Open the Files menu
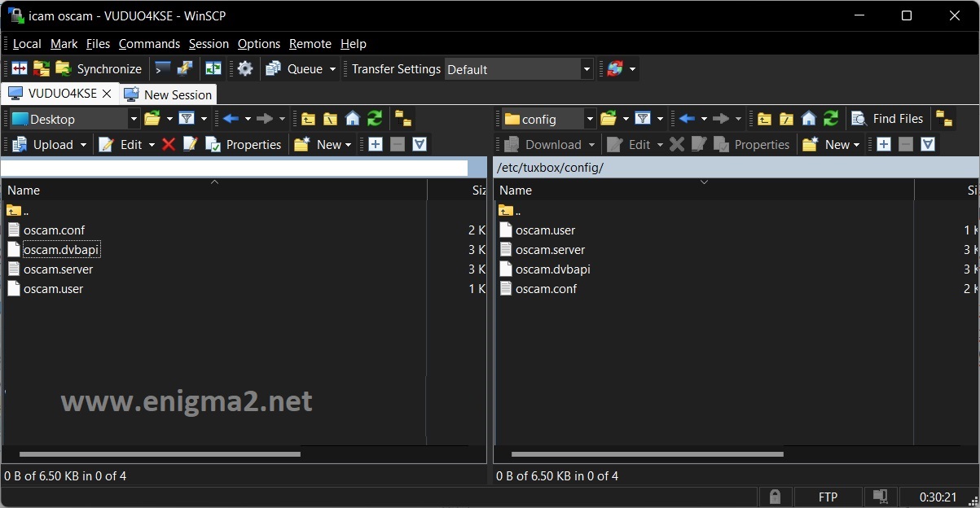Viewport: 980px width, 508px height. click(98, 44)
